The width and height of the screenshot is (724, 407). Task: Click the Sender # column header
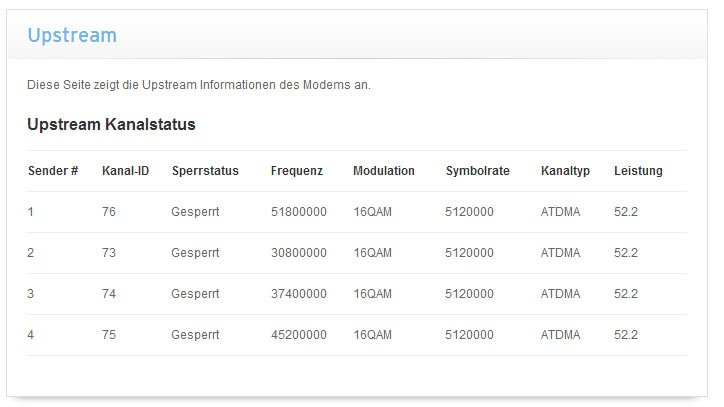(53, 171)
